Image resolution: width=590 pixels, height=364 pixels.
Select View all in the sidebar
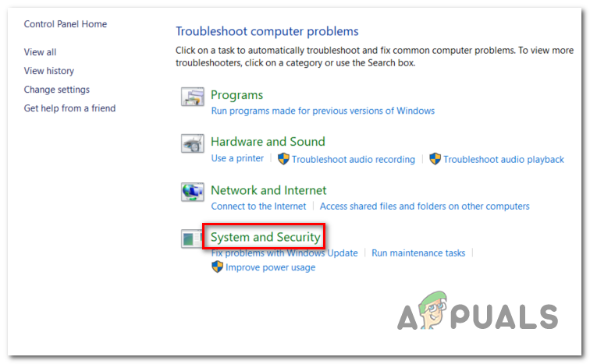coord(41,52)
